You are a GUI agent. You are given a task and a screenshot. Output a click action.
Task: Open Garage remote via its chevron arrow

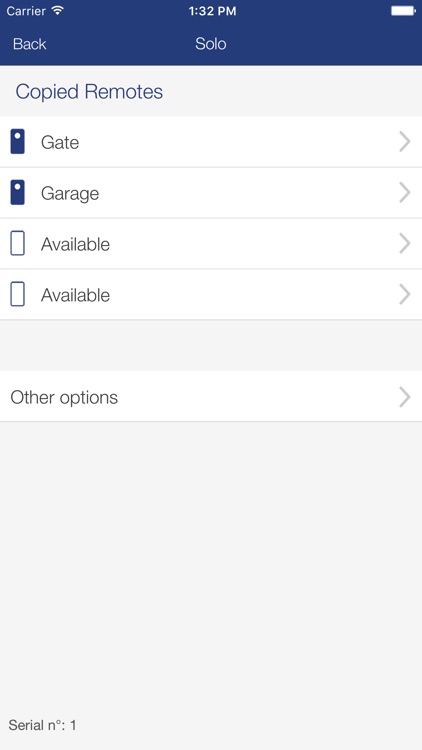tap(405, 193)
